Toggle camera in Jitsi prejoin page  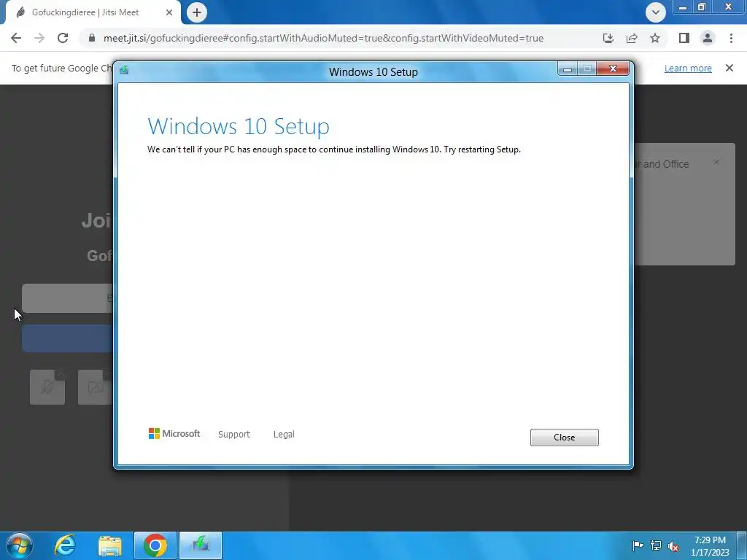click(x=96, y=387)
